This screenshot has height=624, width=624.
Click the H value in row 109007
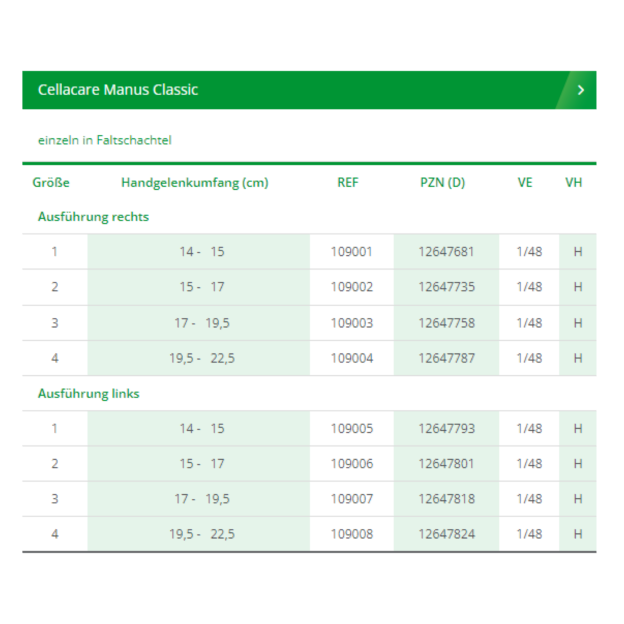coord(578,499)
